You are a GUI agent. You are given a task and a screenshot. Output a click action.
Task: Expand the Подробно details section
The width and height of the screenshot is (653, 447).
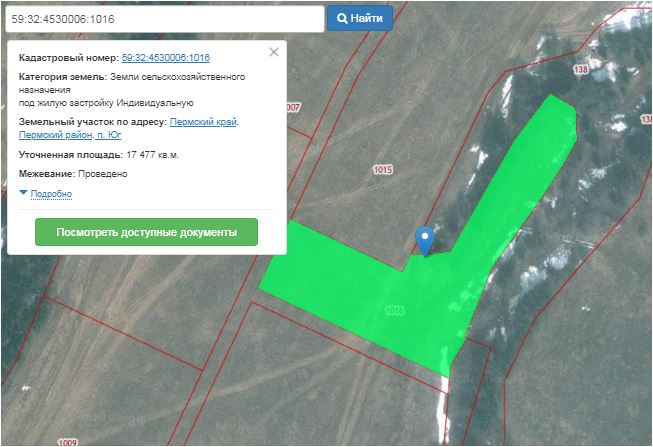(x=51, y=193)
